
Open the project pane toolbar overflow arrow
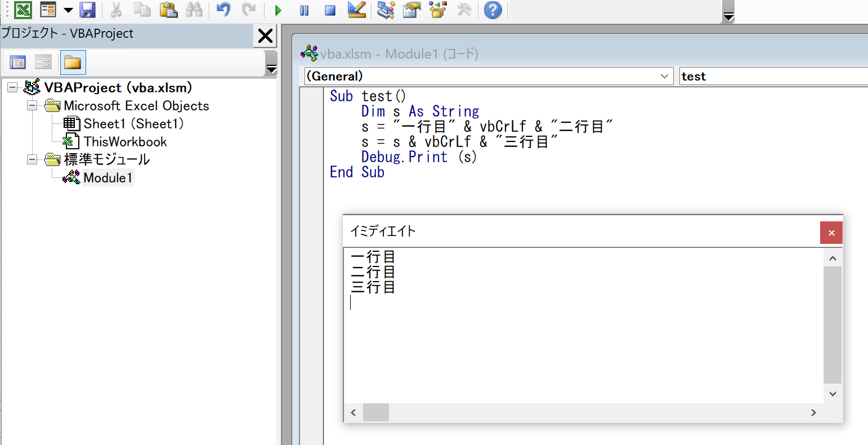[x=271, y=63]
